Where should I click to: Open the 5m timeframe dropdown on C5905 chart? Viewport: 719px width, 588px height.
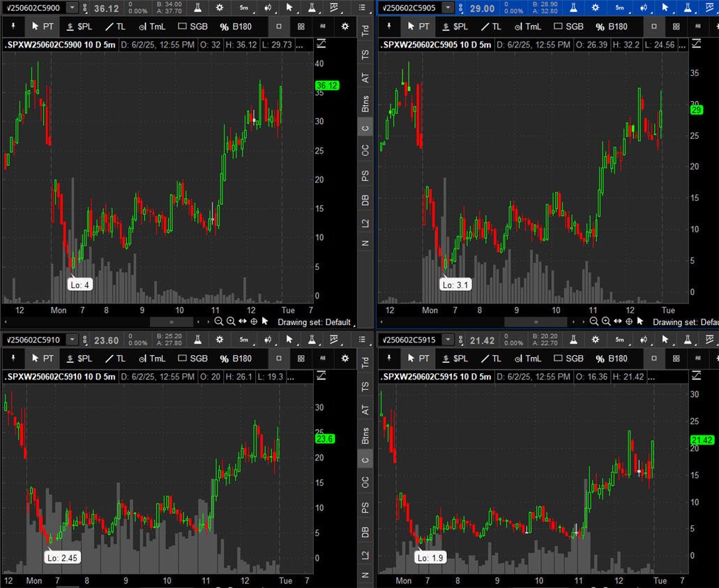(x=620, y=8)
